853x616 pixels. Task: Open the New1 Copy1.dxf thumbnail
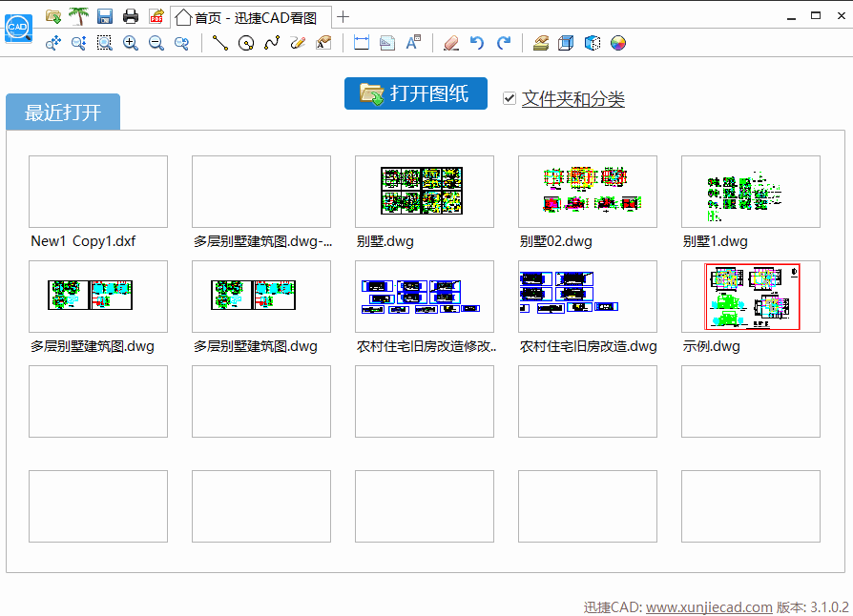(98, 192)
